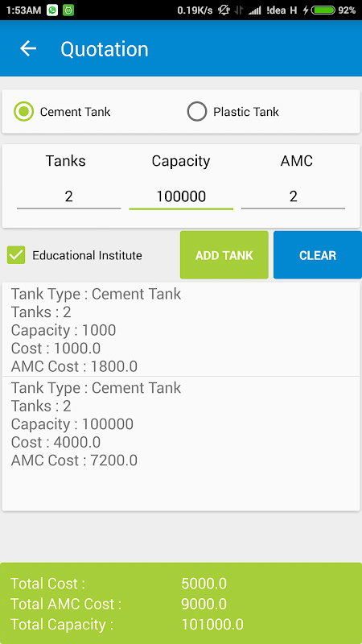
Task: Select the second tank entry with Capacity 100000
Action: pyautogui.click(x=181, y=423)
